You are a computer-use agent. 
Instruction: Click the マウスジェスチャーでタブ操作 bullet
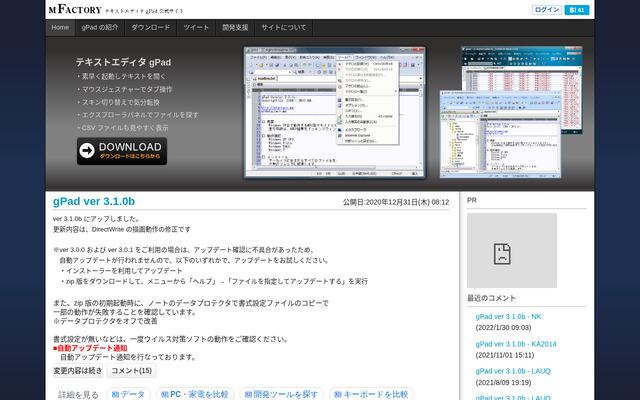point(124,89)
